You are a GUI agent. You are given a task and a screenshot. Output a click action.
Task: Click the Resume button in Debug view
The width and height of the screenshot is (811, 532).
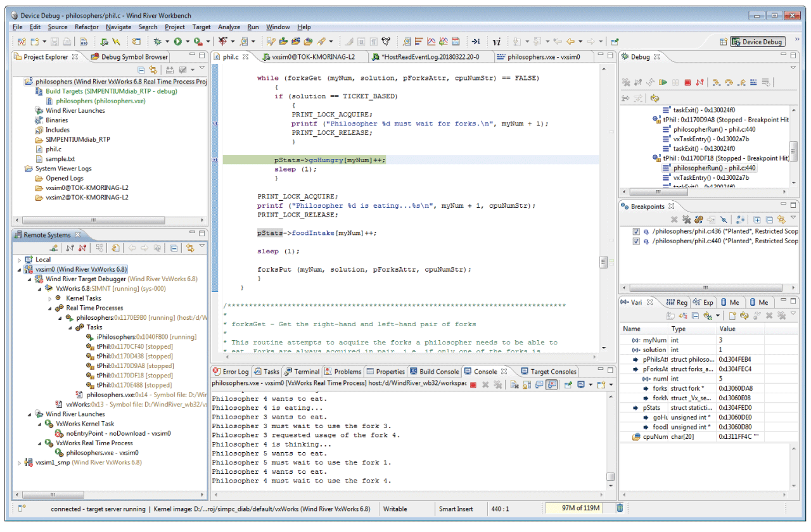pos(663,82)
